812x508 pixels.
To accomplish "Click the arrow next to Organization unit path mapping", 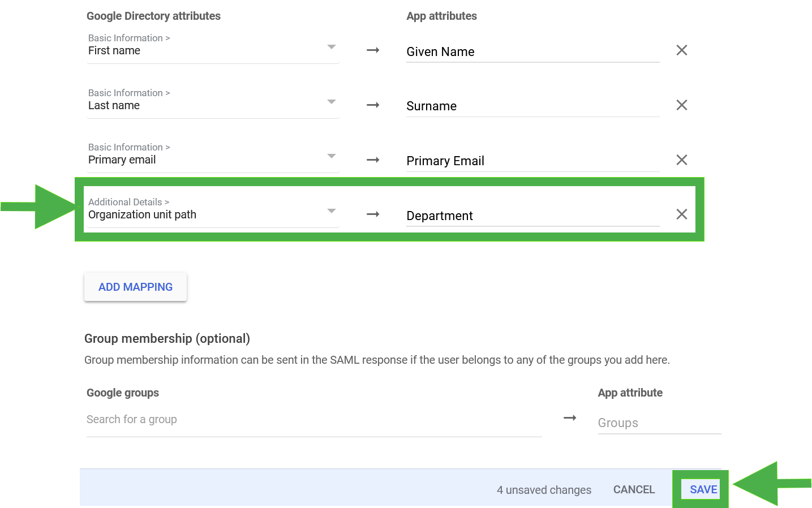I will coord(373,214).
